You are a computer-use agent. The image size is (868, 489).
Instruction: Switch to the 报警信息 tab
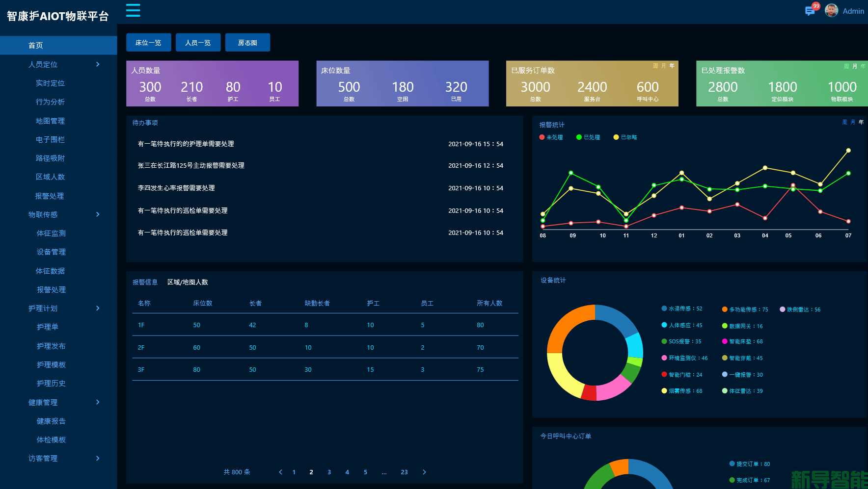coord(145,282)
